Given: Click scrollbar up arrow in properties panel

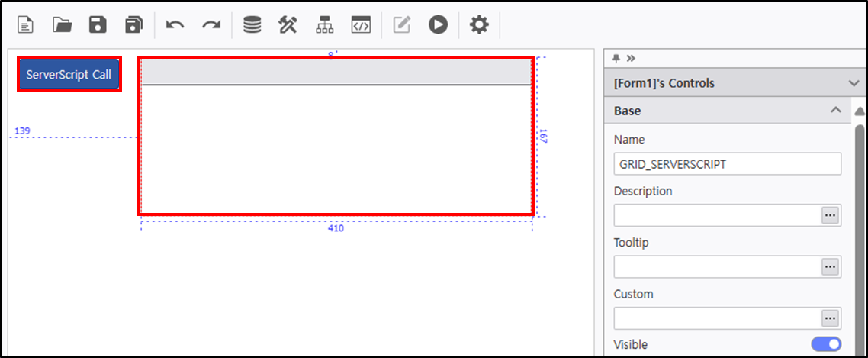Looking at the screenshot, I should (x=860, y=111).
